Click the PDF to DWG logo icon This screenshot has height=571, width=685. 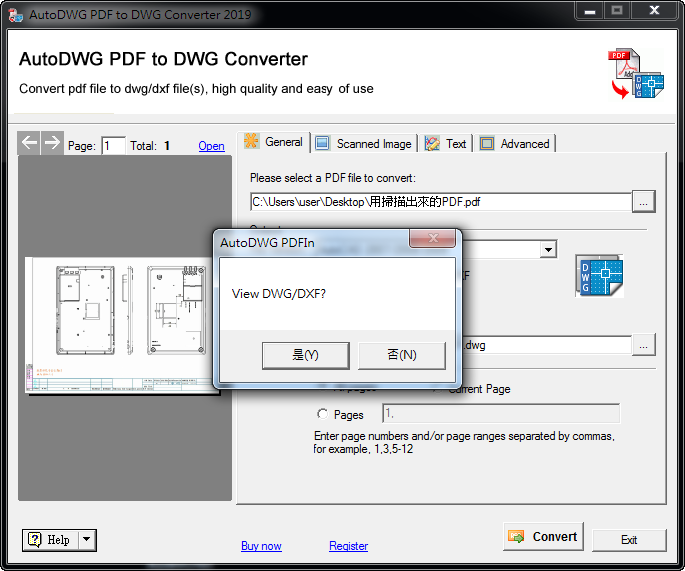click(636, 73)
